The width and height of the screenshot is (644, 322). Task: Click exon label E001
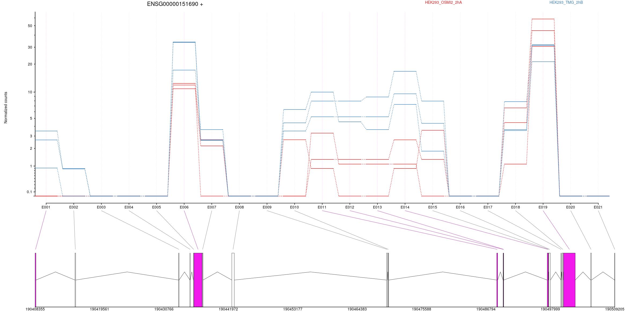[x=46, y=207]
